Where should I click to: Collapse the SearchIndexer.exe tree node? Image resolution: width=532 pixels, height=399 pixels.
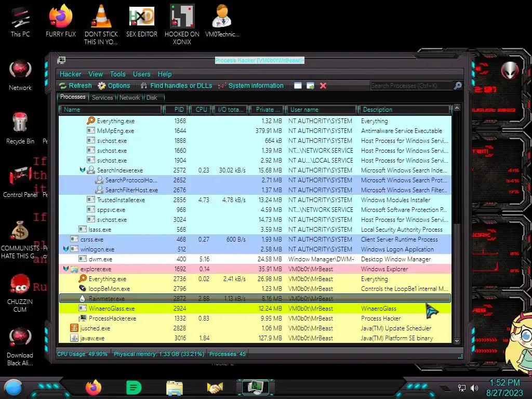tap(83, 170)
